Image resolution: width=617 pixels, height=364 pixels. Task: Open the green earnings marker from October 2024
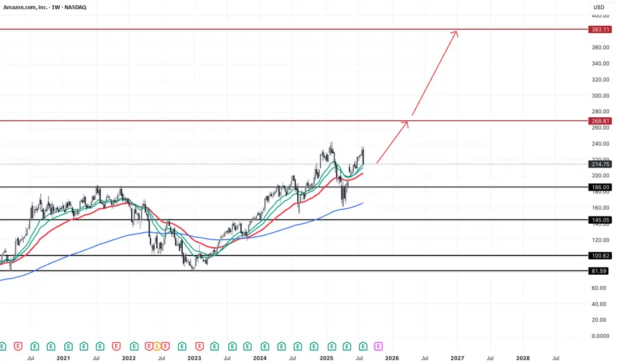tap(314, 346)
